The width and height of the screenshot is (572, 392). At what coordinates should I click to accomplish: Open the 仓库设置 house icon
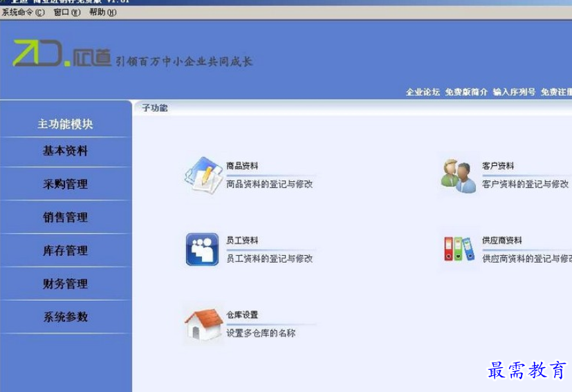point(203,324)
